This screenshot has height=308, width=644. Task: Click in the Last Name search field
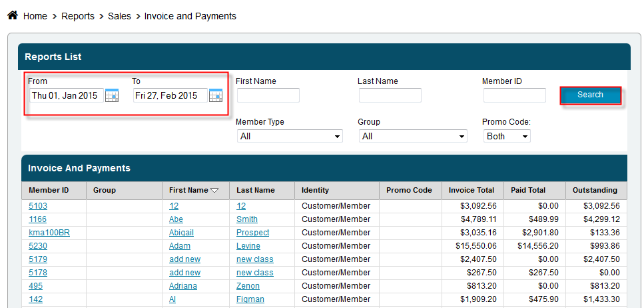(x=390, y=95)
